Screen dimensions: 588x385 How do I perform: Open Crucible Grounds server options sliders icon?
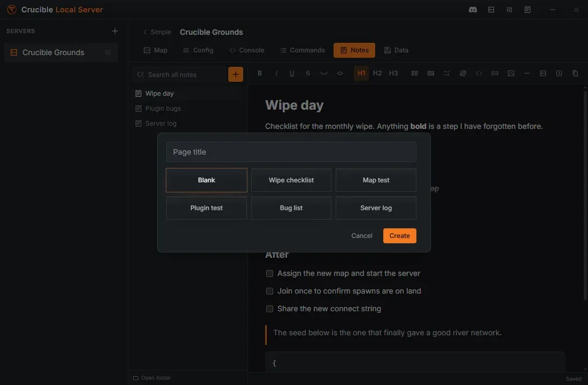(x=108, y=52)
